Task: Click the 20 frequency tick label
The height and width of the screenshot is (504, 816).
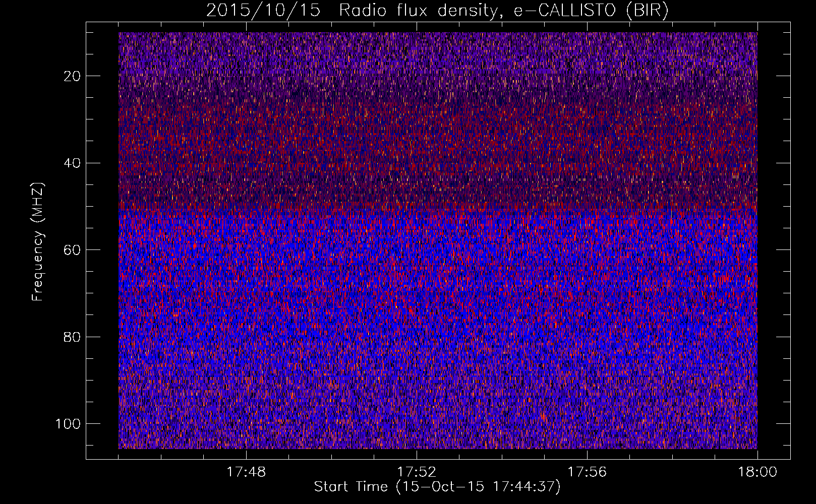Action: 73,76
